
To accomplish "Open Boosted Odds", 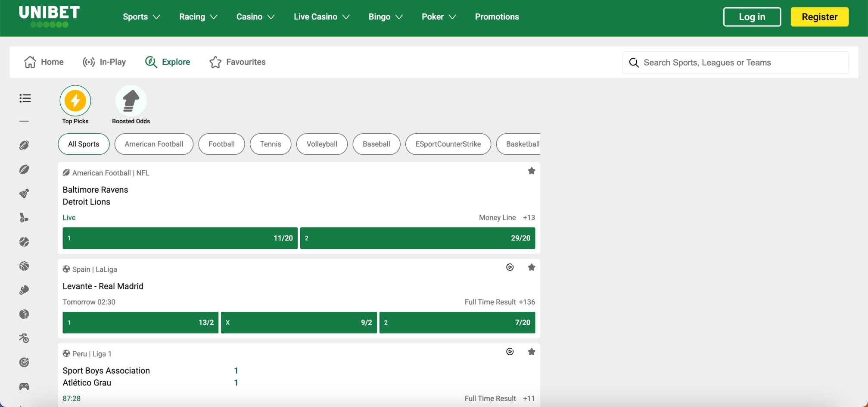I will coord(131,100).
